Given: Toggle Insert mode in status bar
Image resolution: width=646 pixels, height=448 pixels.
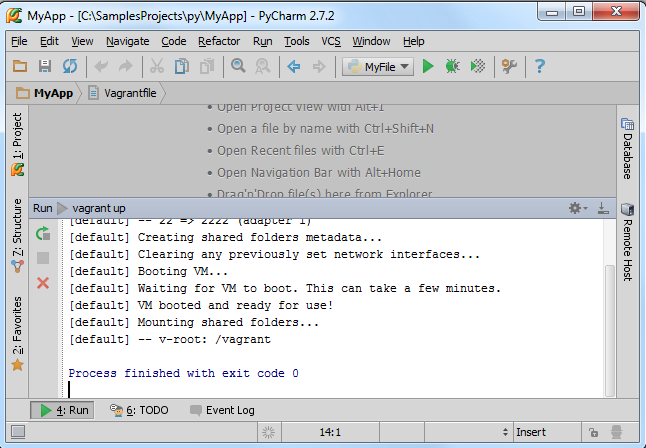Looking at the screenshot, I should 531,432.
